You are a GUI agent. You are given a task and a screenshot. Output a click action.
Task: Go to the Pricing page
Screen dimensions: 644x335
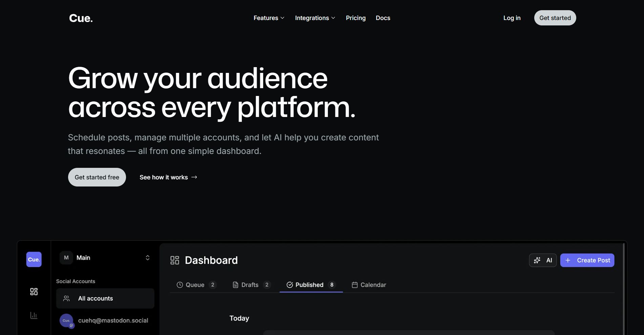356,18
